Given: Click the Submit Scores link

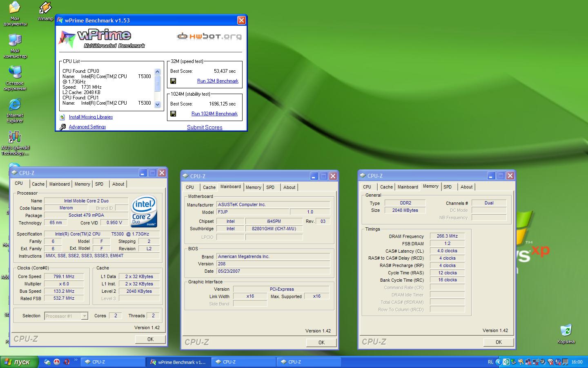Looking at the screenshot, I should point(205,127).
